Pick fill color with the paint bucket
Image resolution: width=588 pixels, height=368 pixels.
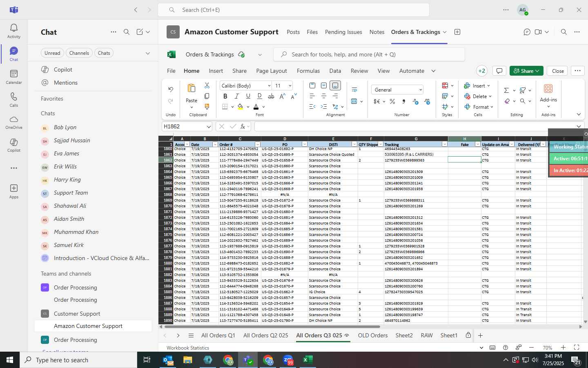[240, 107]
